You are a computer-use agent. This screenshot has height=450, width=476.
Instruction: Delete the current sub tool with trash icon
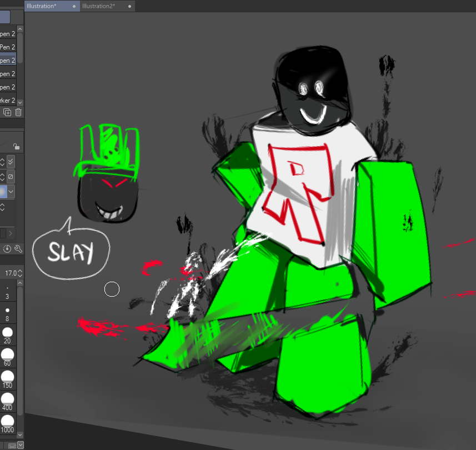click(x=18, y=112)
